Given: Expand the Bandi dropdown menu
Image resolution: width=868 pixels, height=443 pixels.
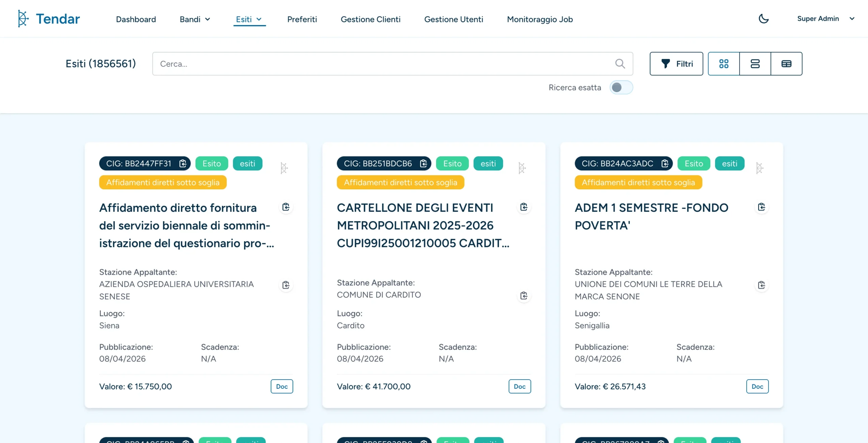Looking at the screenshot, I should tap(195, 19).
